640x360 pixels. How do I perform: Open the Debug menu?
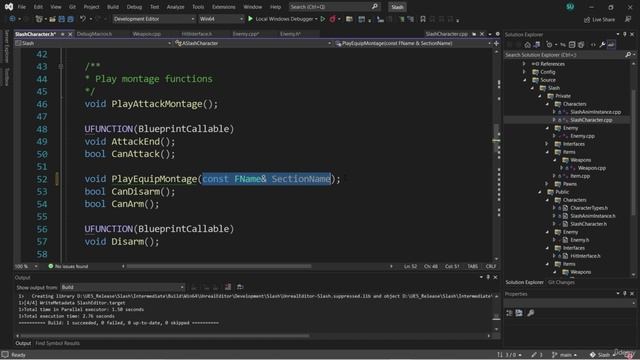click(134, 7)
